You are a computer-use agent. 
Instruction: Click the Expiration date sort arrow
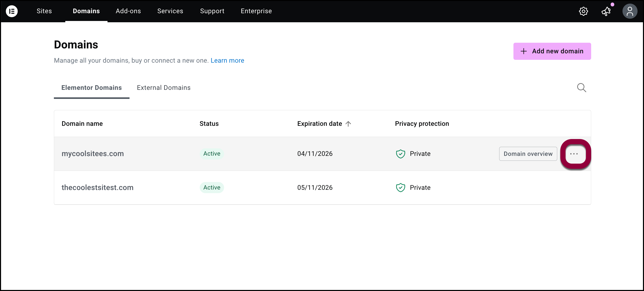[348, 124]
